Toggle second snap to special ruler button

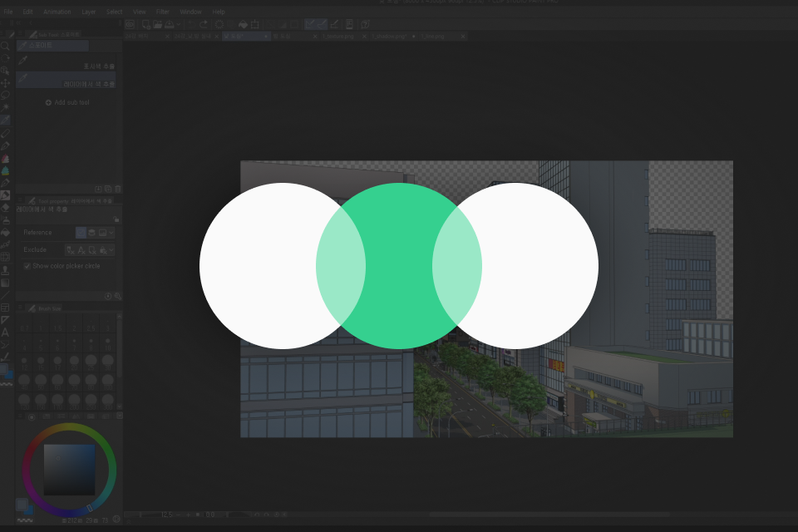point(322,24)
